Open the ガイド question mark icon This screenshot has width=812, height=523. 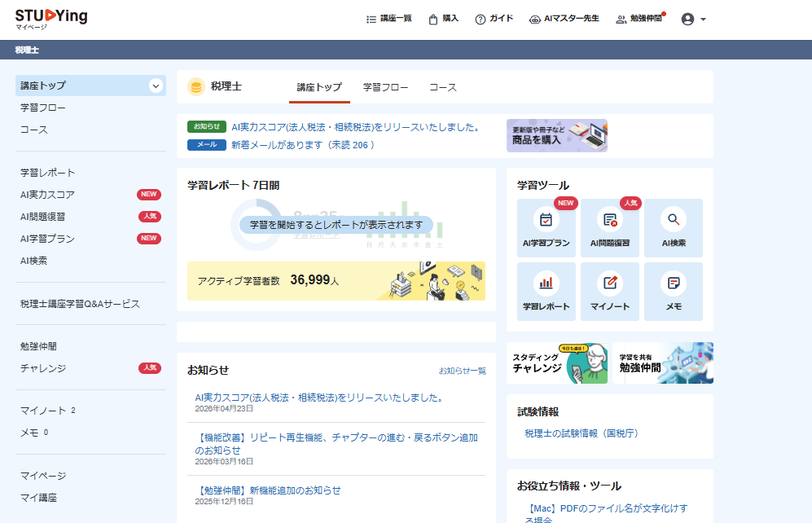[480, 20]
